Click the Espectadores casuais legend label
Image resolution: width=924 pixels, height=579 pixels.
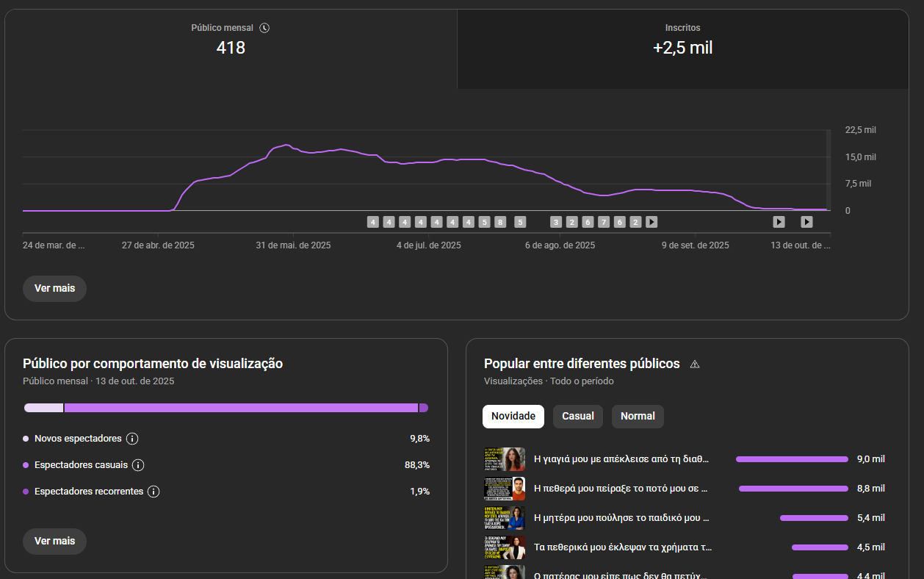pyautogui.click(x=81, y=465)
